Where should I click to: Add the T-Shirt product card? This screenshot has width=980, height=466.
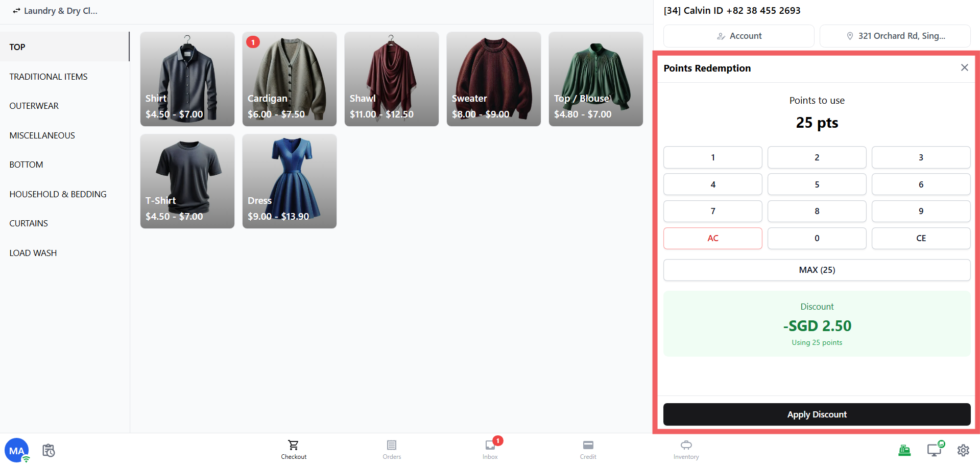(x=187, y=181)
